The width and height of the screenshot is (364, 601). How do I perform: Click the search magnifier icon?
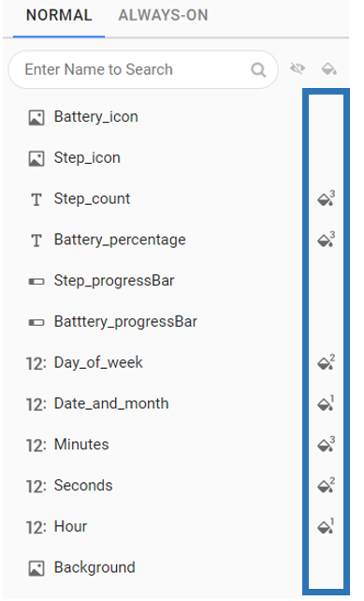(258, 70)
